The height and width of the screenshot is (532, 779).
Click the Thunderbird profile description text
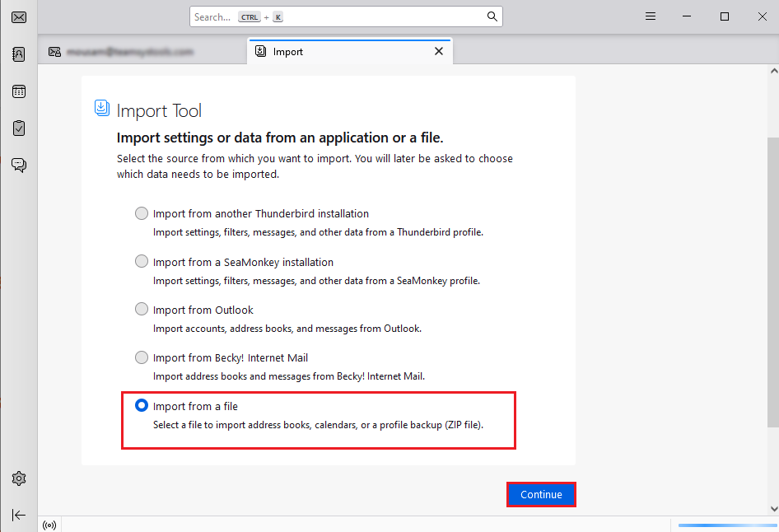318,232
